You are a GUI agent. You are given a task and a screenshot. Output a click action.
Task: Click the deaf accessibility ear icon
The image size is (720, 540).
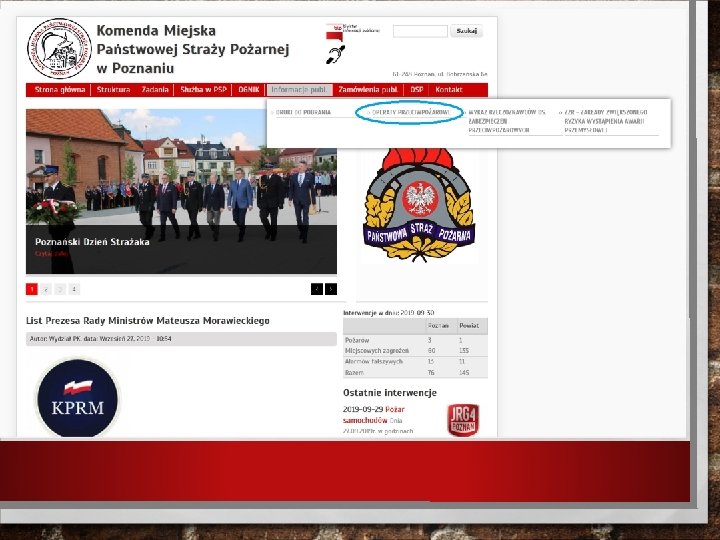pyautogui.click(x=336, y=55)
